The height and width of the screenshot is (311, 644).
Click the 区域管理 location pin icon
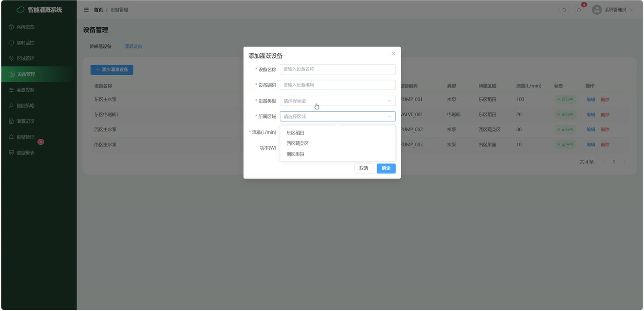(12, 59)
